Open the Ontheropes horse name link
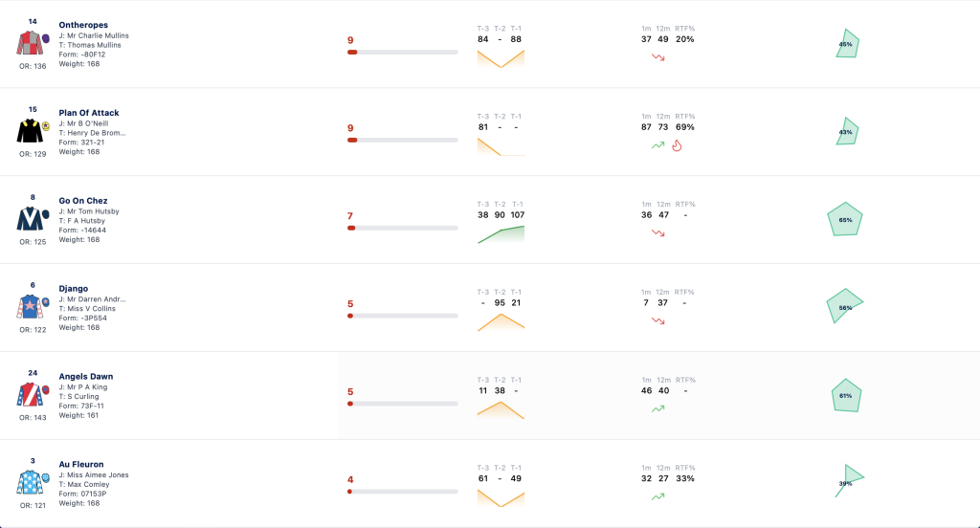980x528 pixels. pos(83,25)
